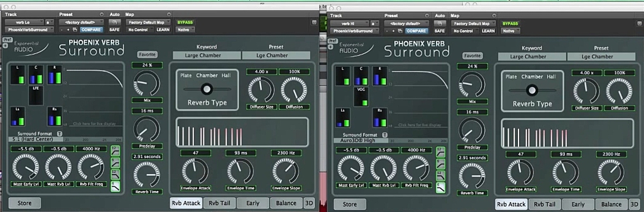Click the COMPARE button in the verb Hi plugin

(x=416, y=31)
